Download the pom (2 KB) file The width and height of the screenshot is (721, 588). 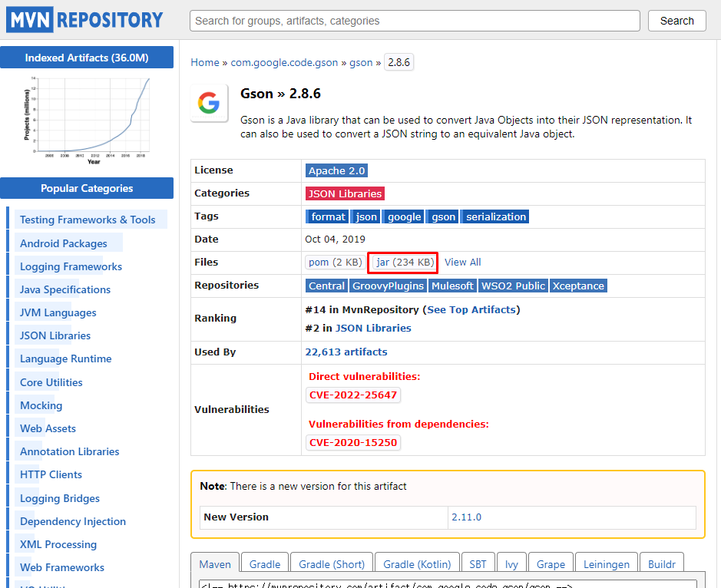click(x=336, y=262)
